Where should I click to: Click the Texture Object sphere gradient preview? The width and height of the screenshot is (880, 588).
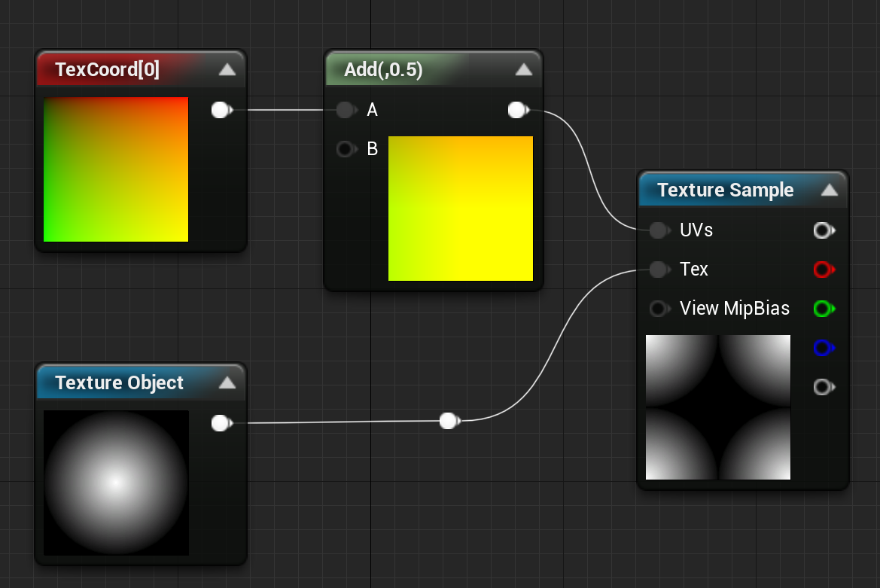point(116,483)
